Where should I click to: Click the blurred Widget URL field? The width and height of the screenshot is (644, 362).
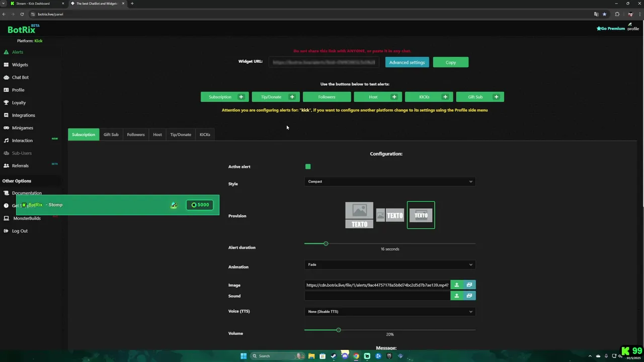pos(324,62)
